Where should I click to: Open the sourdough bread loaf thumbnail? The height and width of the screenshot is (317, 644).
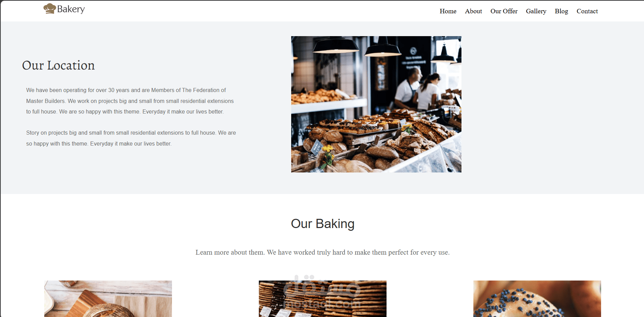coord(108,299)
